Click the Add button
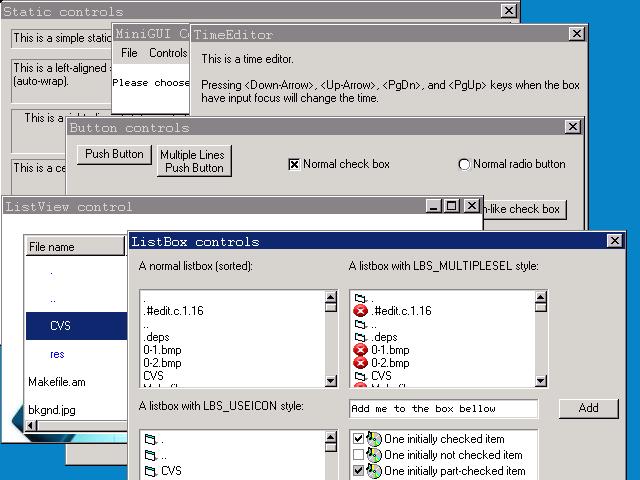 tap(588, 408)
